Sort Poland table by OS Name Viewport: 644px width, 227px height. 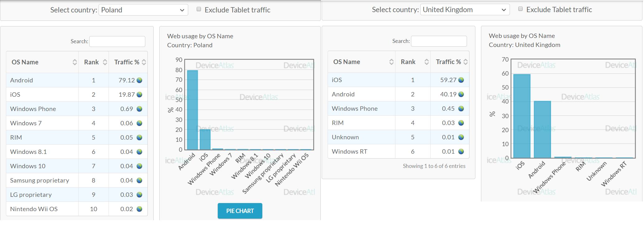click(x=42, y=62)
